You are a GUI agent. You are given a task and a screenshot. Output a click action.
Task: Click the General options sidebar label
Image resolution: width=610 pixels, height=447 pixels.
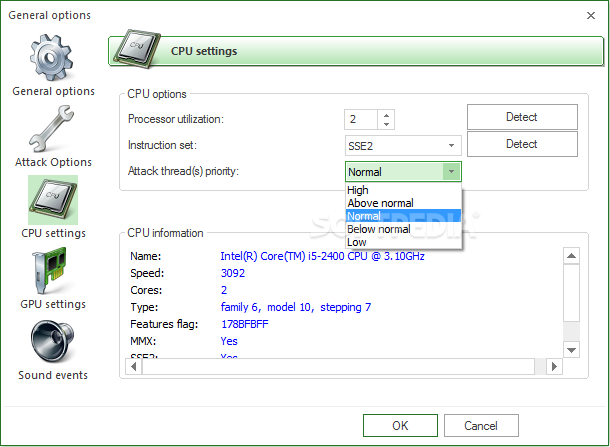click(x=53, y=91)
